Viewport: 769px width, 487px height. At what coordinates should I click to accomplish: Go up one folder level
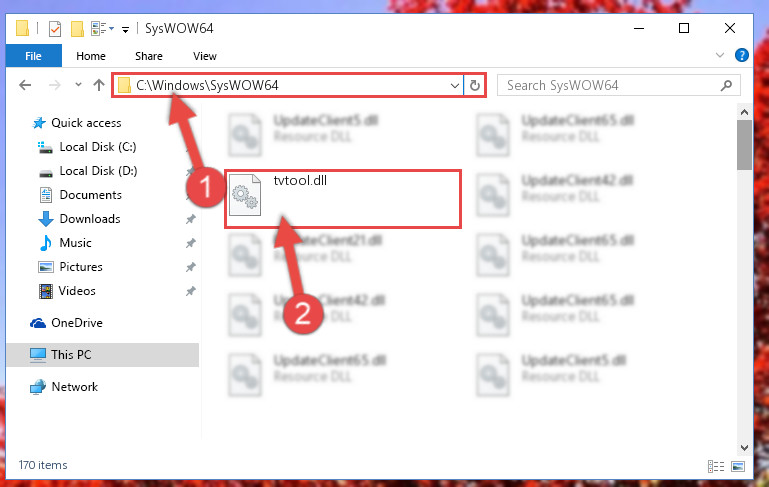pos(99,85)
